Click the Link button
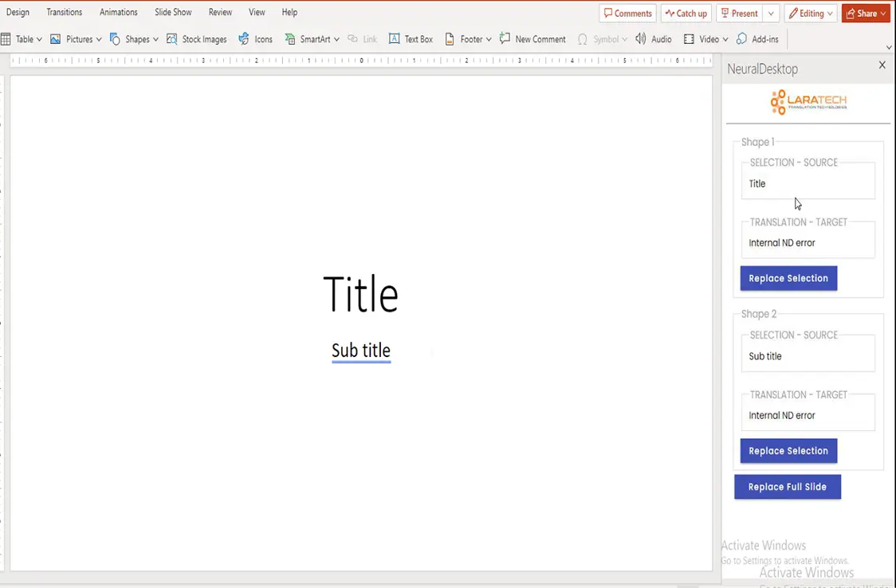This screenshot has width=896, height=588. pyautogui.click(x=362, y=39)
